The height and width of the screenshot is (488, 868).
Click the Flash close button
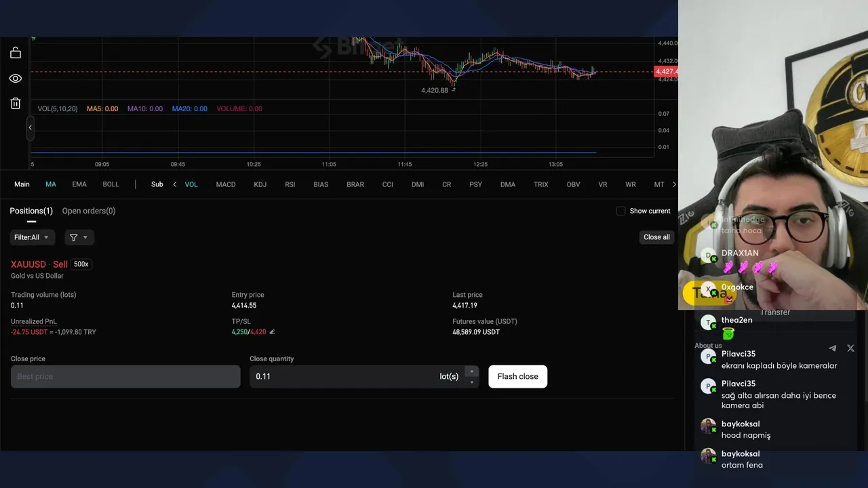tap(517, 377)
